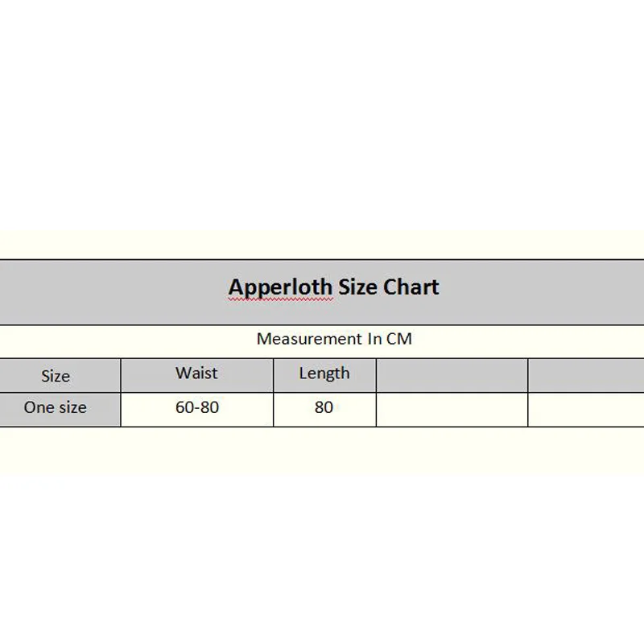Click the CM text in the subtitle row
Image resolution: width=644 pixels, height=644 pixels.
coord(399,339)
